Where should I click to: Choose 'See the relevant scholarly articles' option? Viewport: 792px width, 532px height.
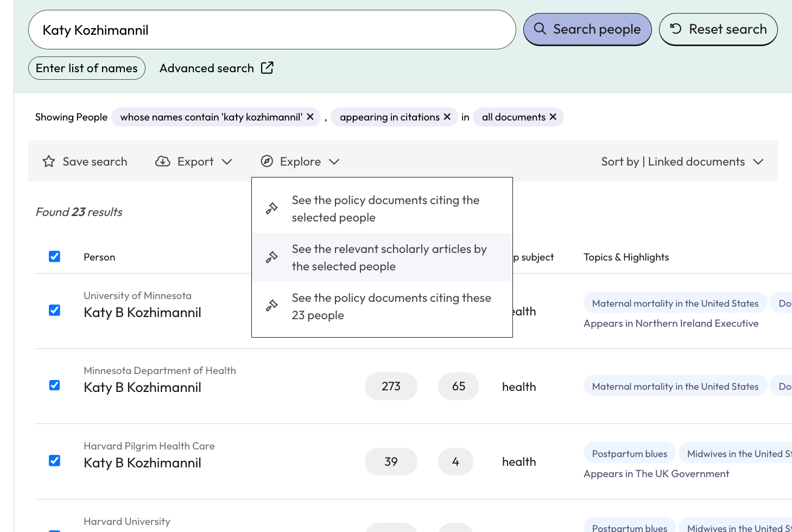382,257
